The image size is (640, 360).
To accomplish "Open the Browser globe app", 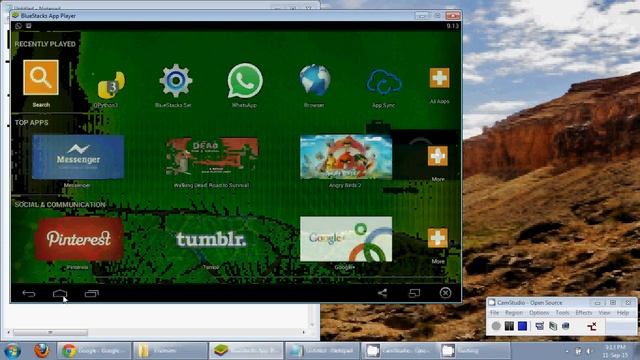I will coord(315,80).
